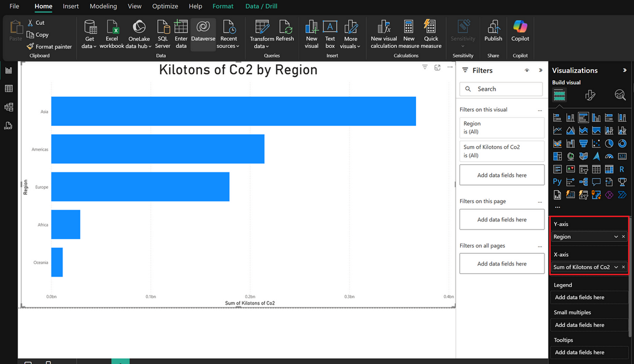Remove Sum of Kilotons of Co2 from X-axis
Screen dimensions: 634x364
[623, 267]
